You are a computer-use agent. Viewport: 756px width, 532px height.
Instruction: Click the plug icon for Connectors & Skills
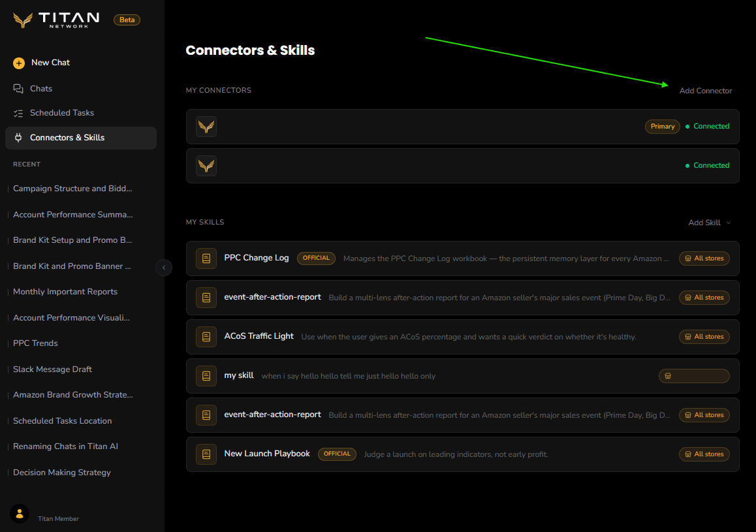tap(18, 138)
